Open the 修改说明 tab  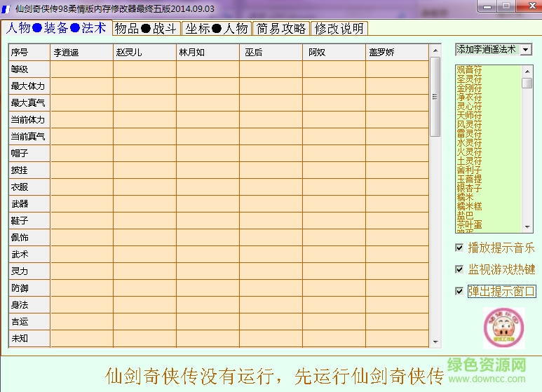pos(339,28)
